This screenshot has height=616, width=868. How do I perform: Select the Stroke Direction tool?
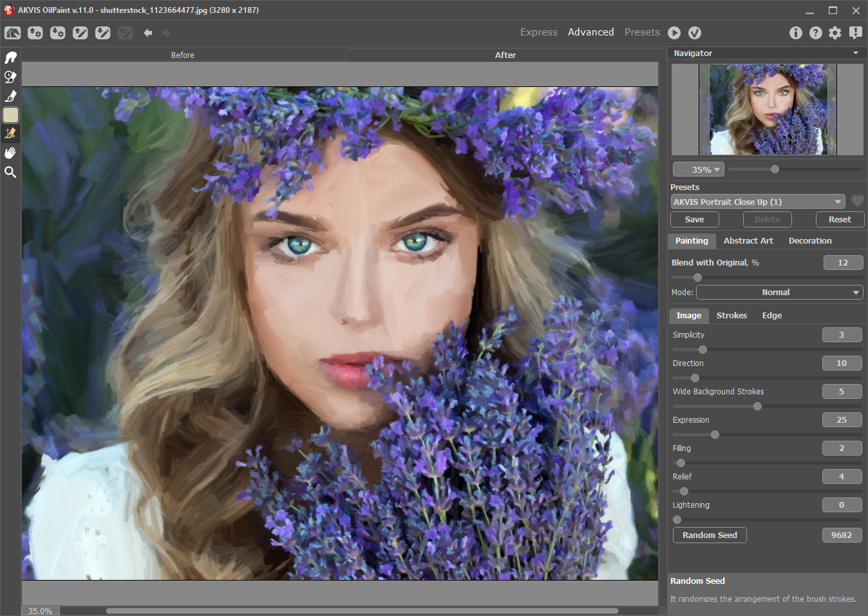click(10, 57)
